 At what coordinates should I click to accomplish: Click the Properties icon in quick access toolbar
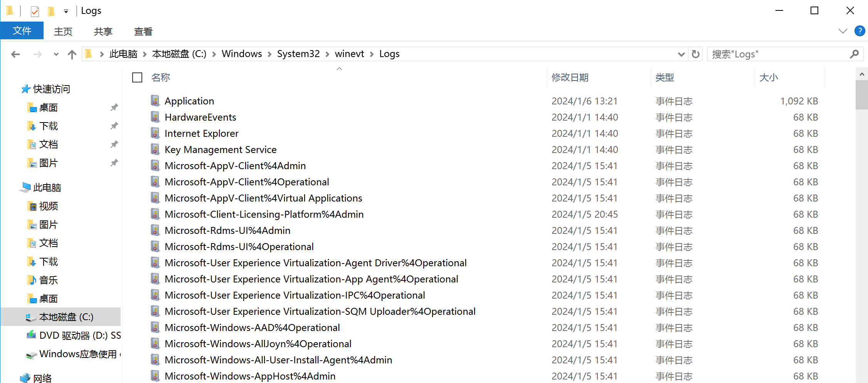[35, 11]
